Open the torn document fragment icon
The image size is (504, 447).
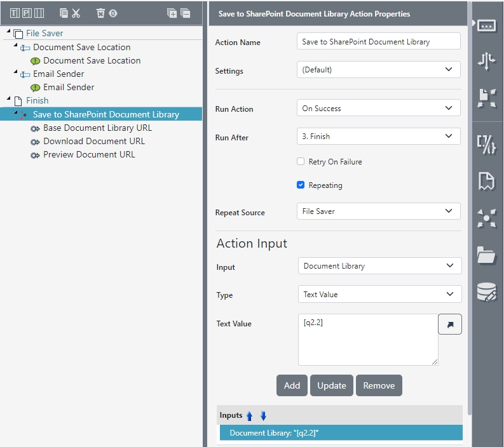486,181
